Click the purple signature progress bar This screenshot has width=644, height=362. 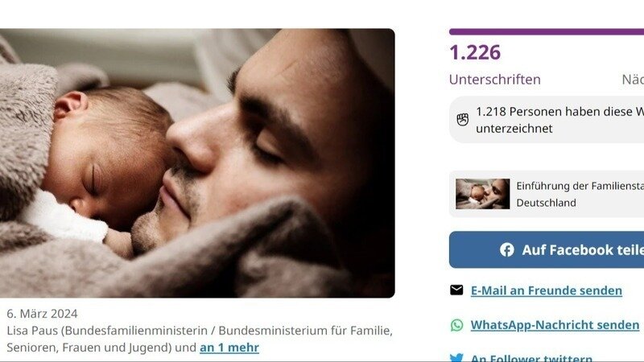(x=547, y=31)
